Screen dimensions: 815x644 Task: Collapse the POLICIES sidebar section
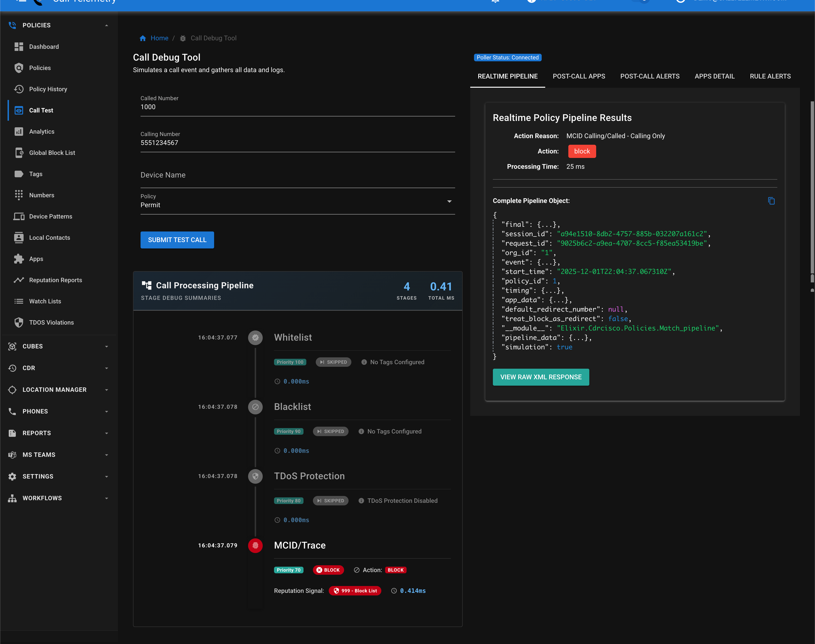[x=58, y=25]
